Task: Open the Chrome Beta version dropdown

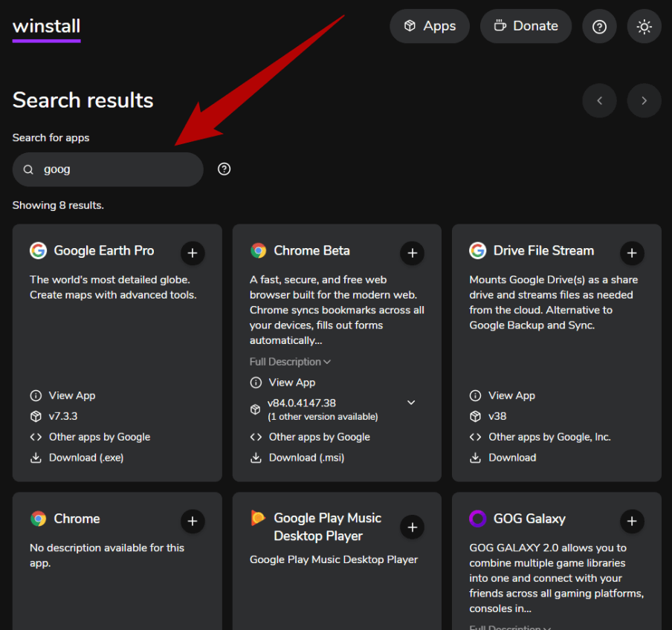Action: point(411,403)
